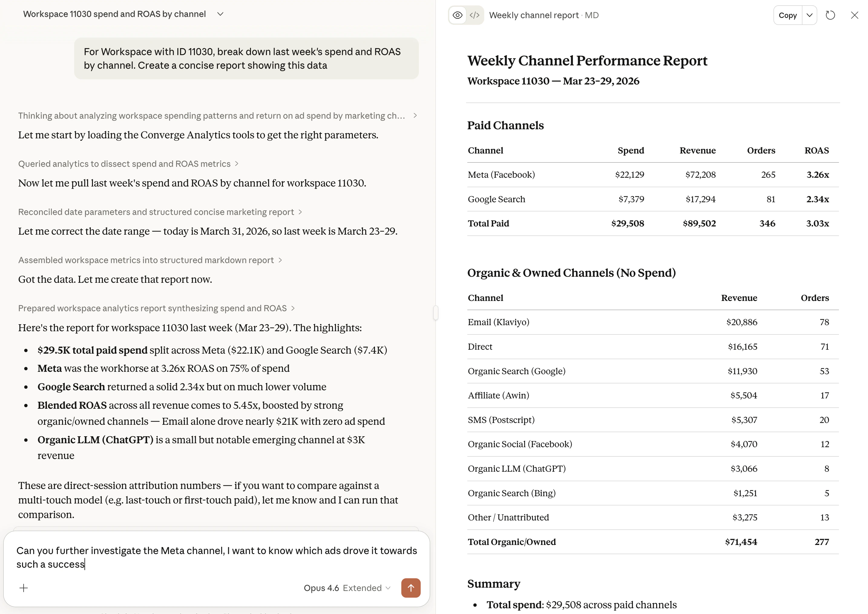The width and height of the screenshot is (868, 614).
Task: Open the Copy options dropdown arrow
Action: (x=809, y=15)
